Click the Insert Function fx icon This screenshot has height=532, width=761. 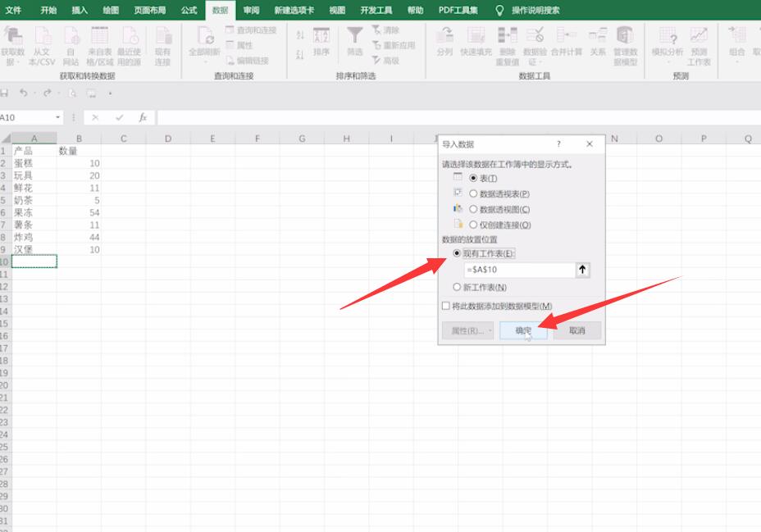coord(143,117)
